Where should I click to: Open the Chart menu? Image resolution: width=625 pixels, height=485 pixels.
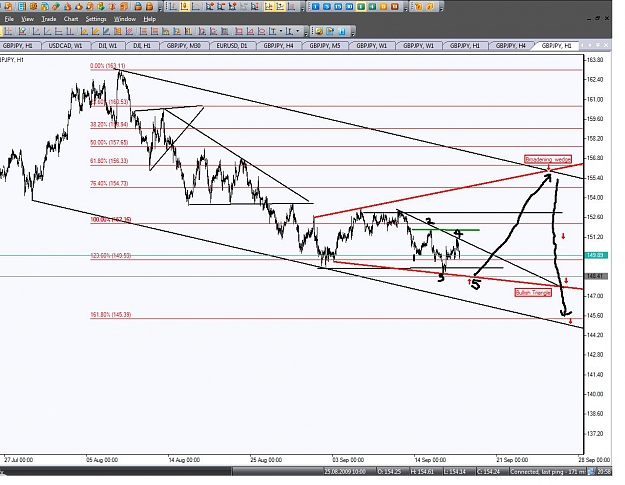tap(71, 19)
